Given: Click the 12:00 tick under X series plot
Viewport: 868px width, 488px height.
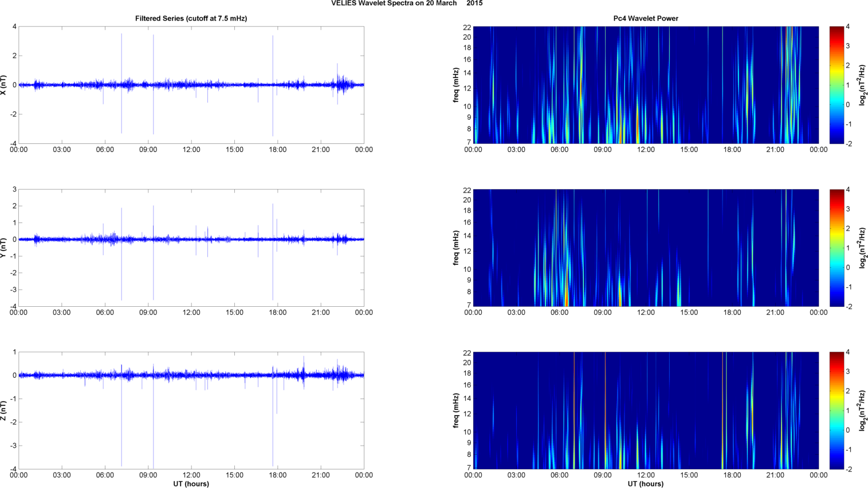Looking at the screenshot, I should (x=191, y=150).
